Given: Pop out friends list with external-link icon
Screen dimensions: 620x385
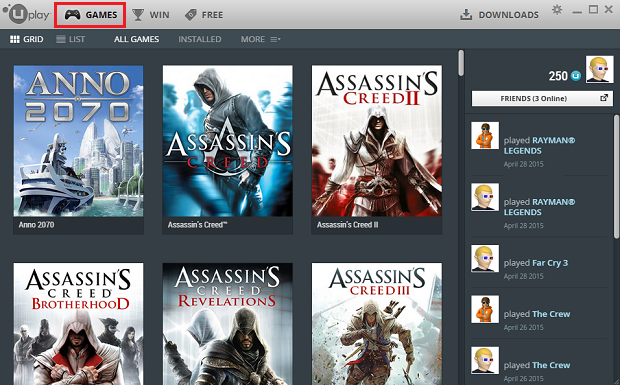Looking at the screenshot, I should pos(604,98).
